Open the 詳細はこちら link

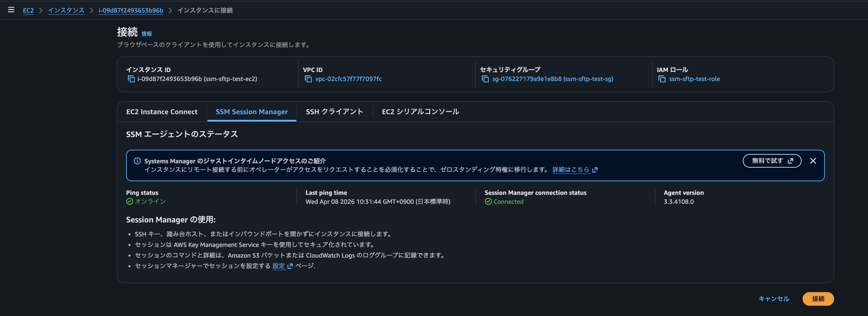[571, 170]
